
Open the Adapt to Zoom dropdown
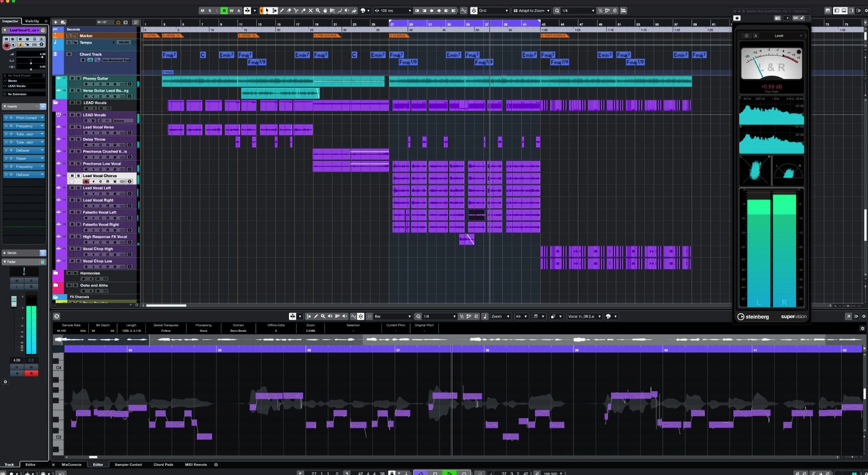(532, 10)
